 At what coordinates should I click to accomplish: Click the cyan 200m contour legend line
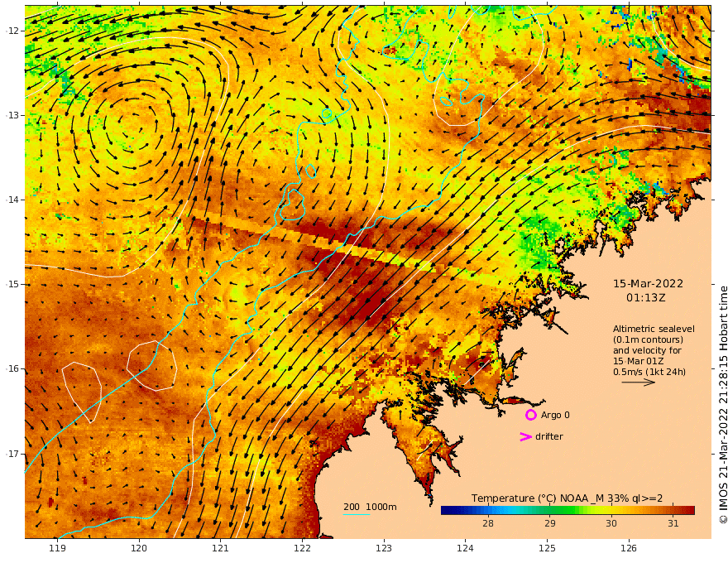click(x=356, y=515)
